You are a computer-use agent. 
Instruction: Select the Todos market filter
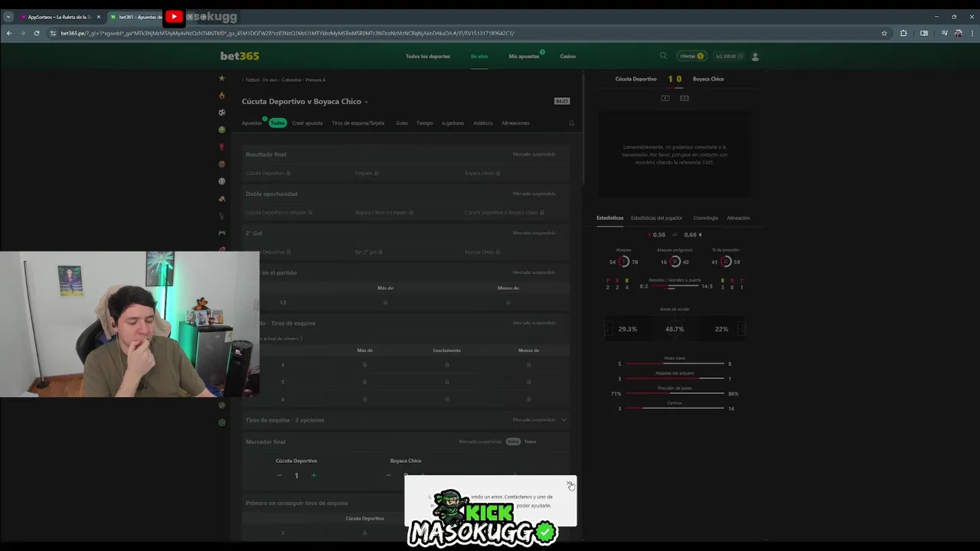tap(277, 122)
